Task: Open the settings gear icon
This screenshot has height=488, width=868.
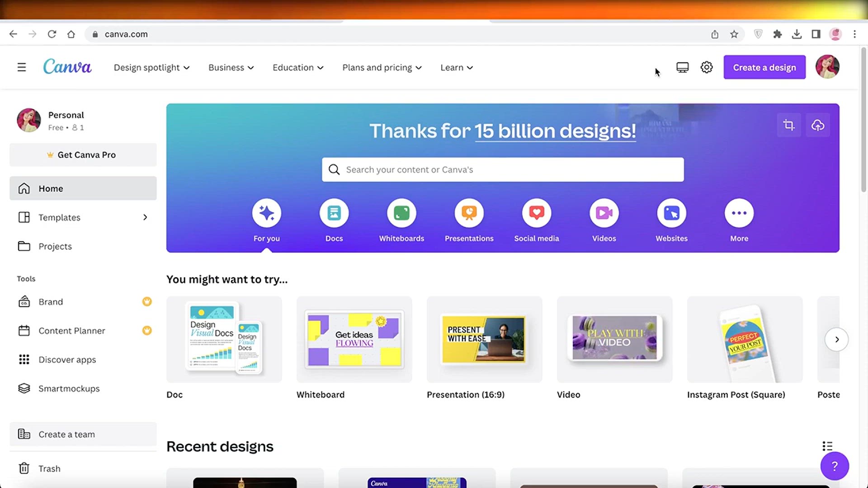Action: point(707,67)
